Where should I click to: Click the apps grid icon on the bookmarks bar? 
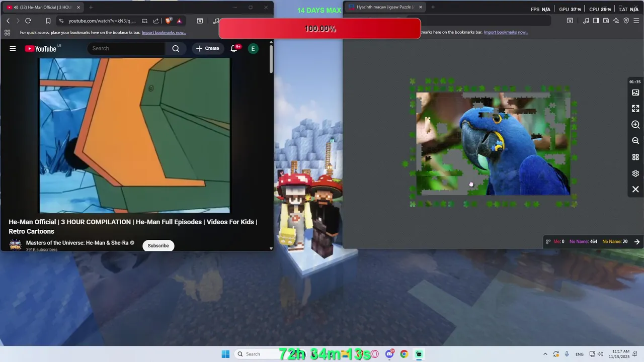pyautogui.click(x=7, y=32)
